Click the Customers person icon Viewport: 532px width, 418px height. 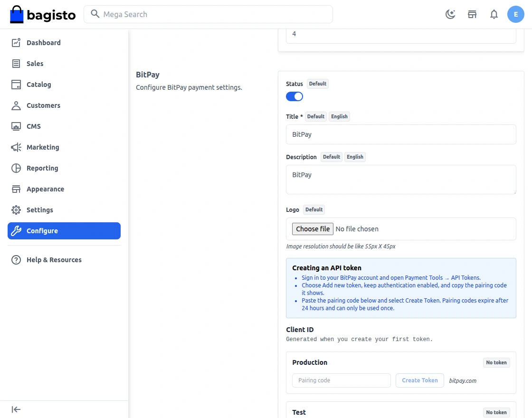tap(16, 105)
